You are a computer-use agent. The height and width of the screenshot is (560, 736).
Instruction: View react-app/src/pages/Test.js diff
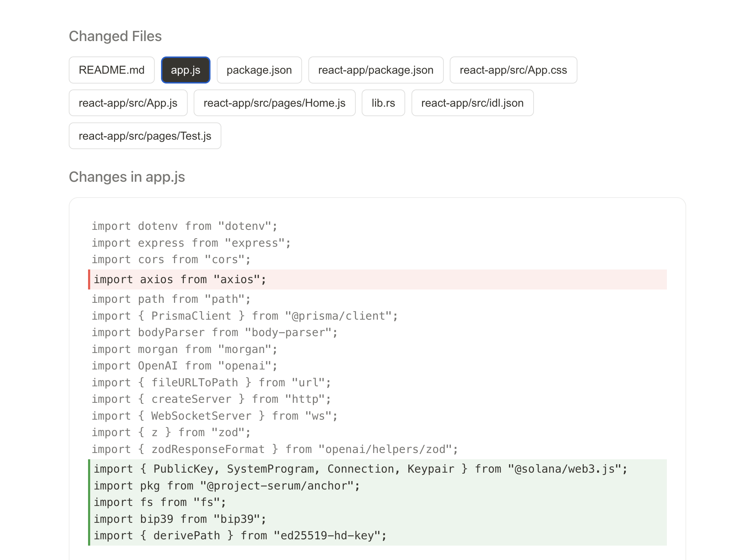(145, 136)
